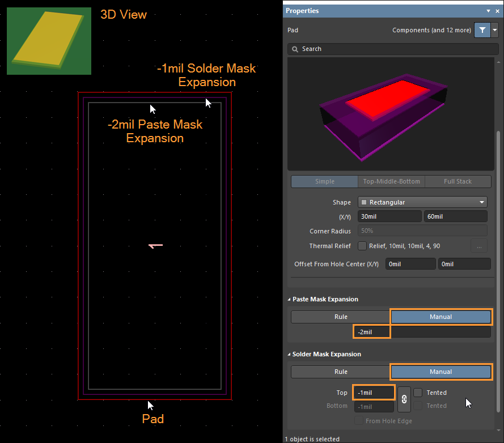Collapse the Solder Mask Expansion section

289,354
